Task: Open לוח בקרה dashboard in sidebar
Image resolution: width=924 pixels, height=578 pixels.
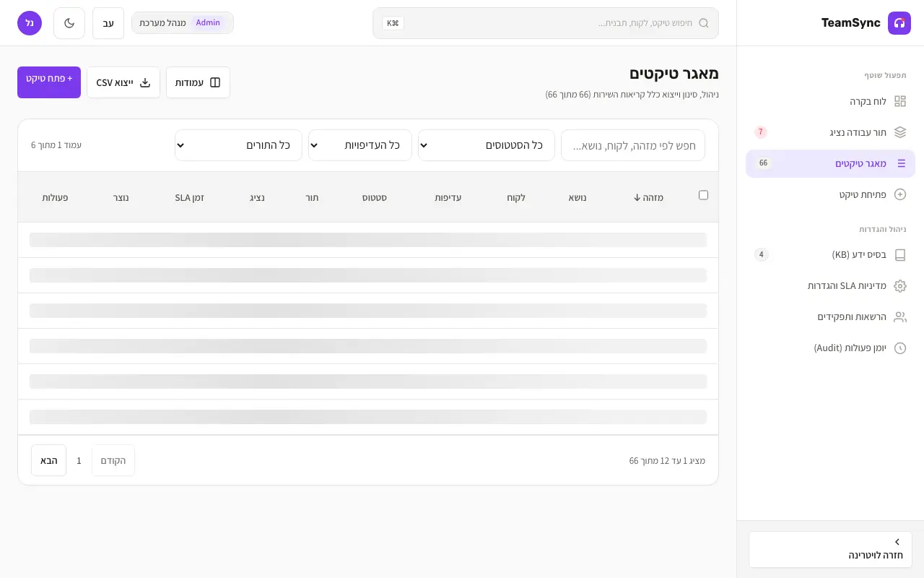Action: coord(830,101)
